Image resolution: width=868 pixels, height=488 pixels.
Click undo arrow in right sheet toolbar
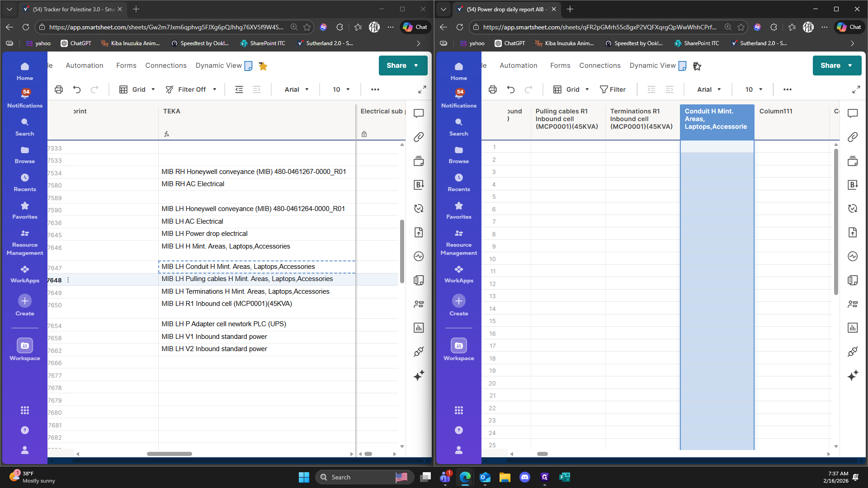click(511, 89)
